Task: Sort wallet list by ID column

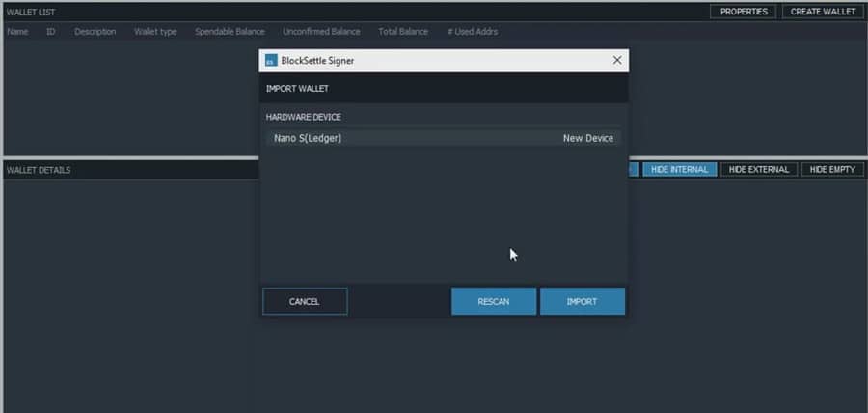Action: pos(51,32)
